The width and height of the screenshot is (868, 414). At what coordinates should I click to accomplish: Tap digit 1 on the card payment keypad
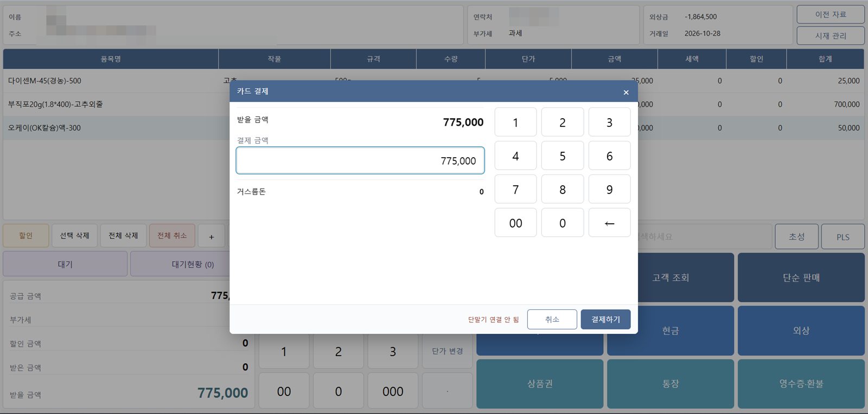point(515,122)
